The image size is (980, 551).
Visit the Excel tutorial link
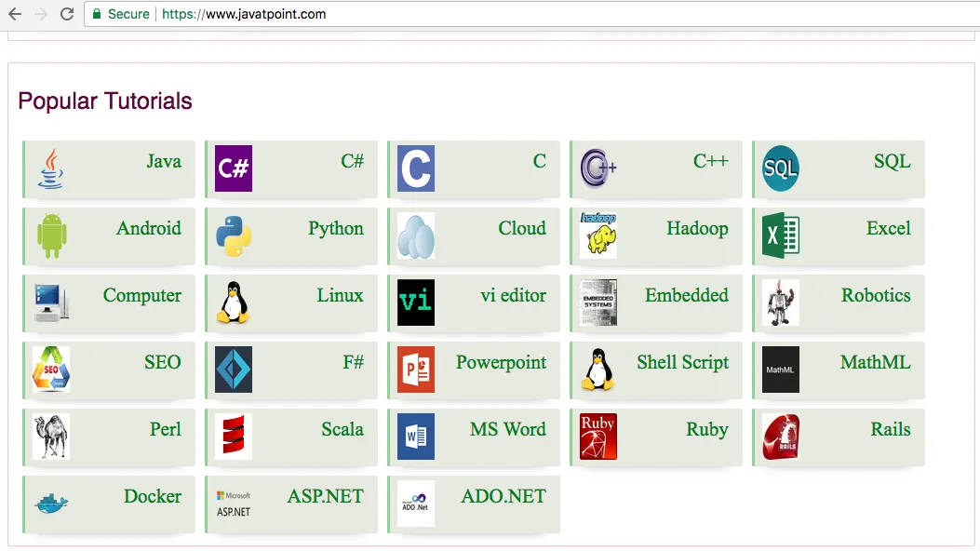tap(888, 228)
